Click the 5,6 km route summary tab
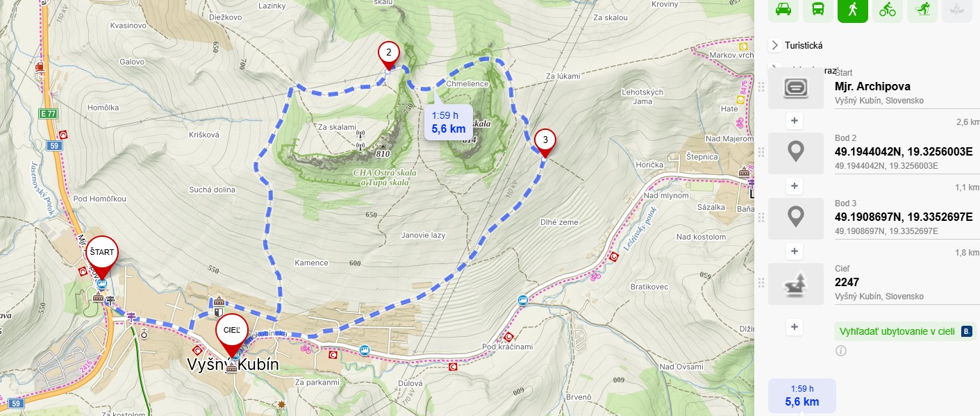This screenshot has width=980, height=416. tap(802, 396)
